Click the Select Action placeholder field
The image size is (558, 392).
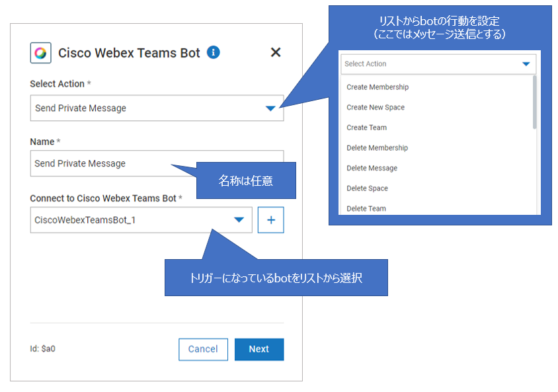[x=430, y=64]
